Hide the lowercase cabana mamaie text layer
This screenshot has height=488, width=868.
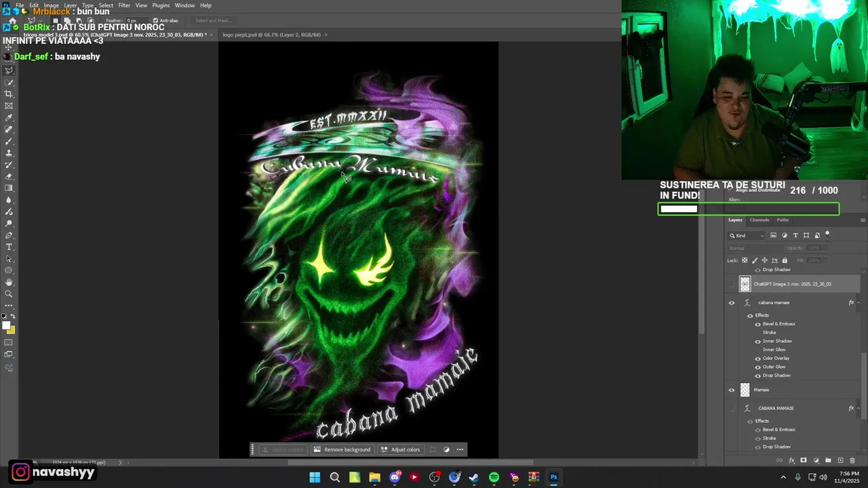pos(732,303)
